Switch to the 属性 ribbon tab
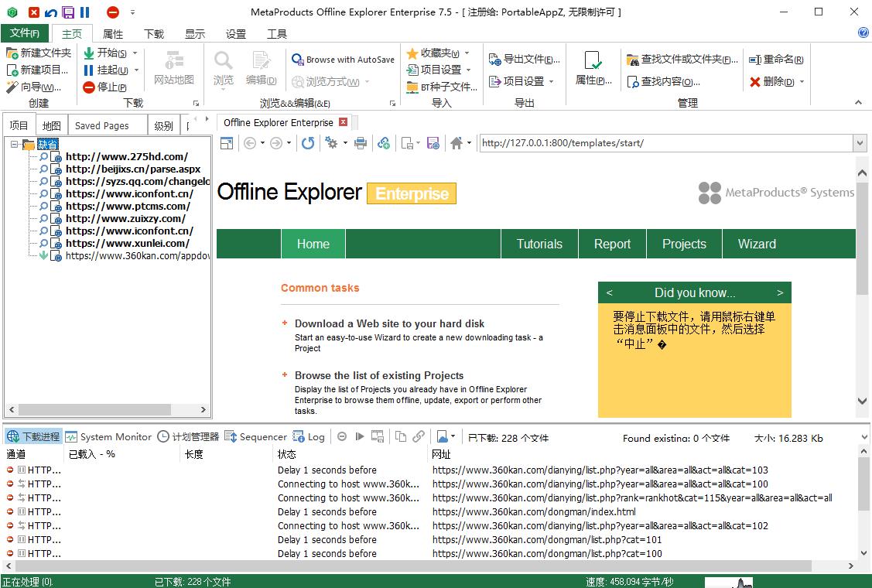This screenshot has width=872, height=588. (113, 34)
